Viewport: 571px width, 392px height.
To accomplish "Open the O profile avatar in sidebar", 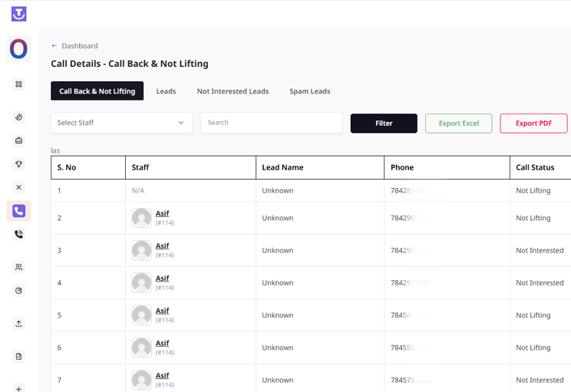I will point(18,49).
